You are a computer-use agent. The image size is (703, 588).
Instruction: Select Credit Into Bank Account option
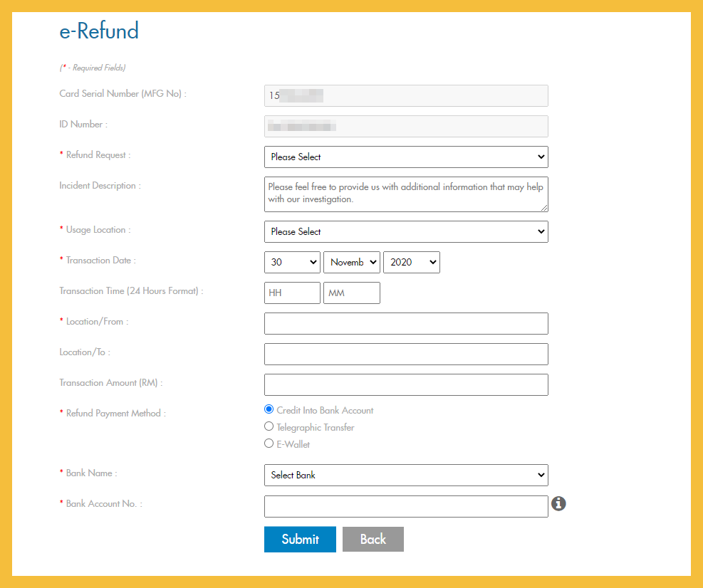point(269,409)
